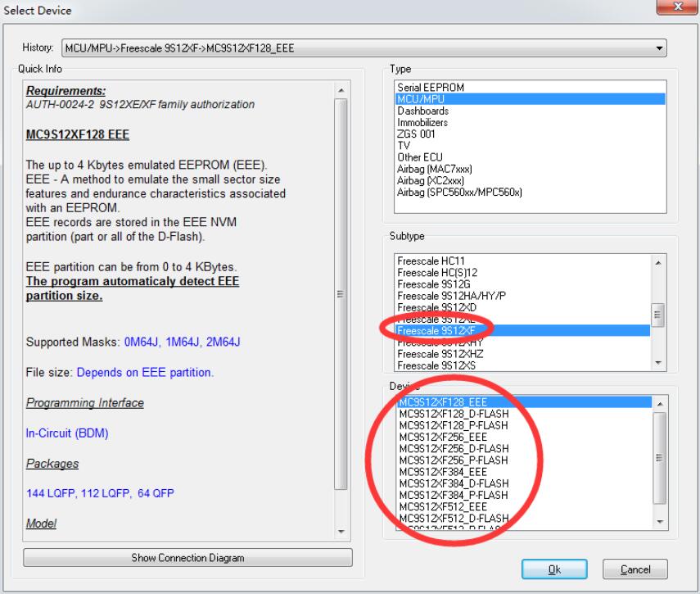Click In-Circuit (BDM) text
This screenshot has width=700, height=594.
(67, 433)
